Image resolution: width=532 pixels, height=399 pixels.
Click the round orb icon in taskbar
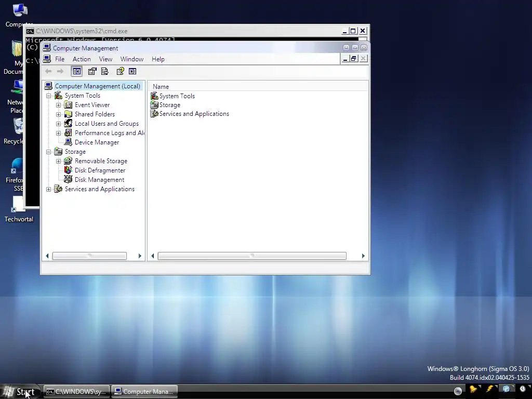(x=458, y=391)
